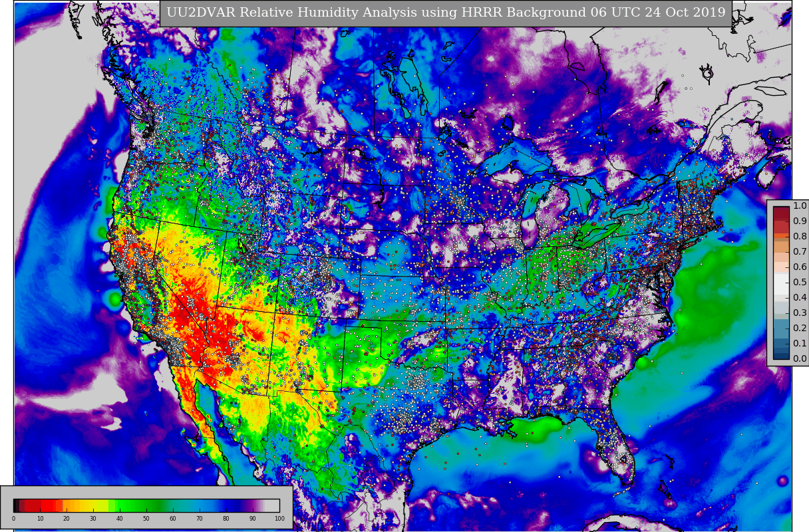Click the '0.2' label on the right legend
809x532 pixels.
point(800,328)
